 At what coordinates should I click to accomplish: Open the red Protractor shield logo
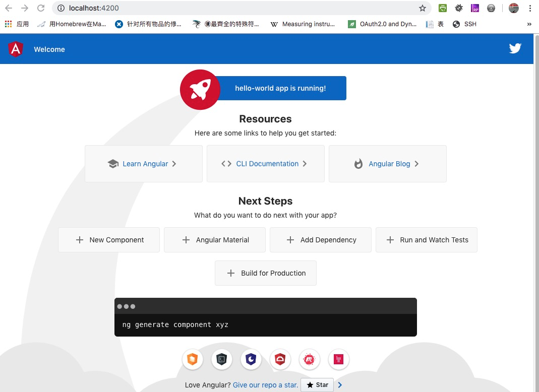(x=280, y=359)
